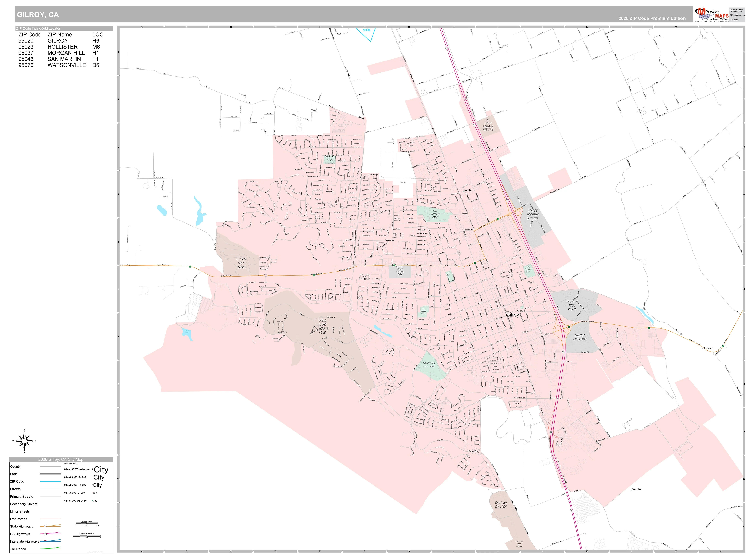Click the Gilroy Golf Course label
This screenshot has width=756, height=560.
[242, 263]
